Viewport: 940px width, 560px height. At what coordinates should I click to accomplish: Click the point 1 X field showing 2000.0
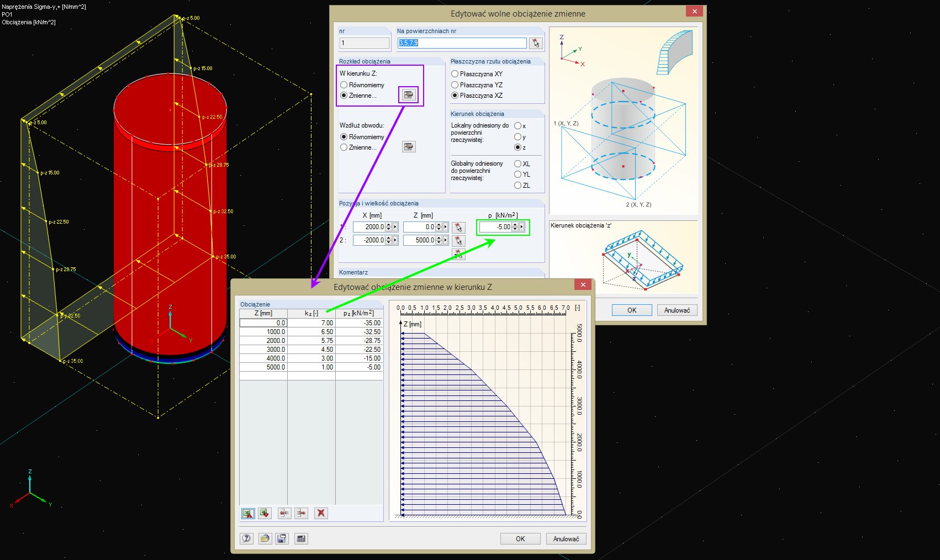coord(369,227)
